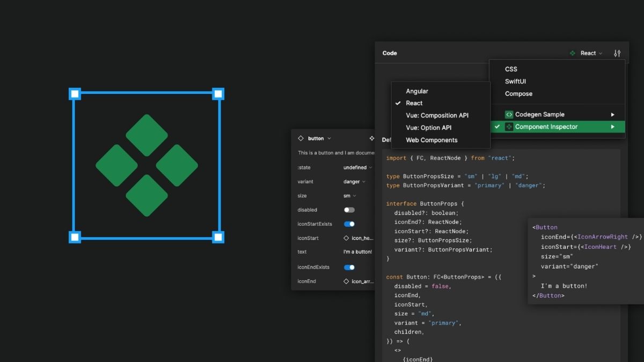The image size is (644, 362).
Task: Select the Component Inspector menu entry
Action: 557,127
